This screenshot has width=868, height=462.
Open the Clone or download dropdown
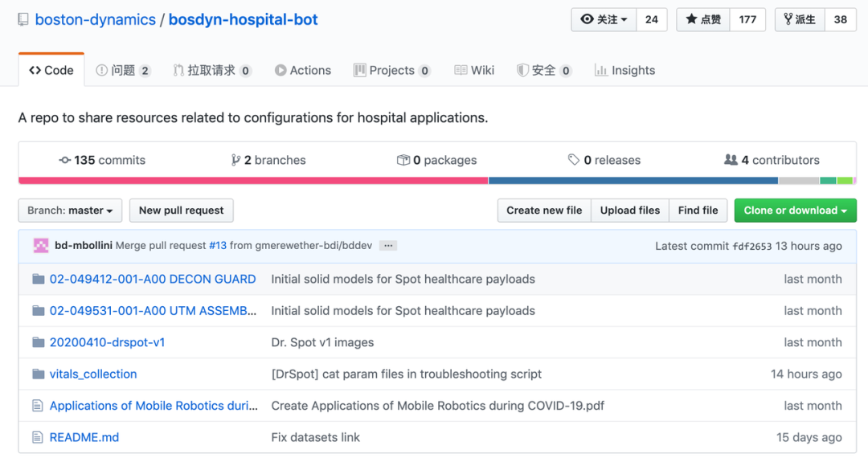click(795, 211)
